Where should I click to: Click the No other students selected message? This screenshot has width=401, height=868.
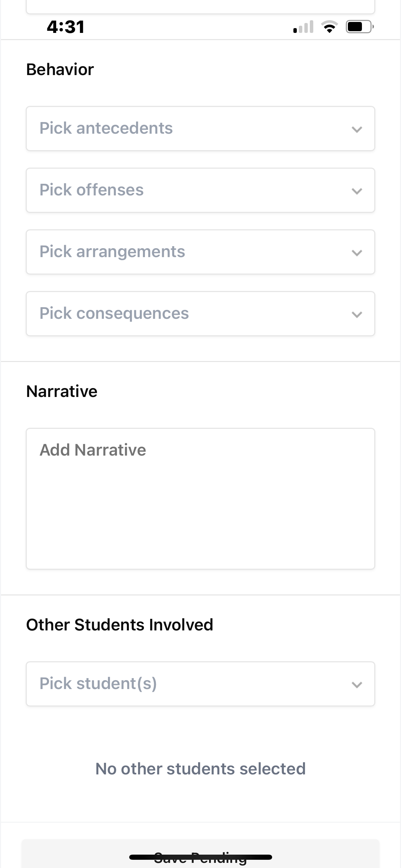[x=200, y=769]
